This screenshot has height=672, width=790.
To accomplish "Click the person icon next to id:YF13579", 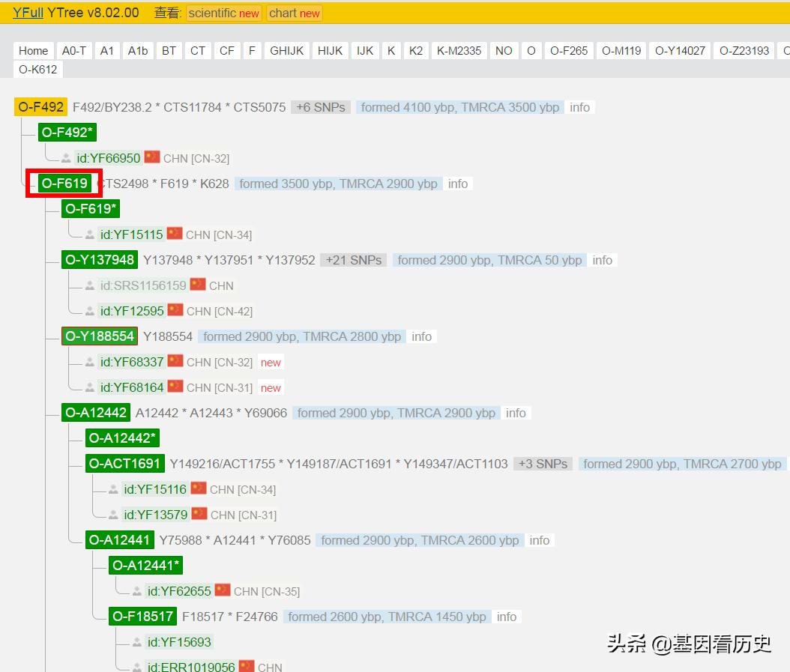I will tap(112, 514).
